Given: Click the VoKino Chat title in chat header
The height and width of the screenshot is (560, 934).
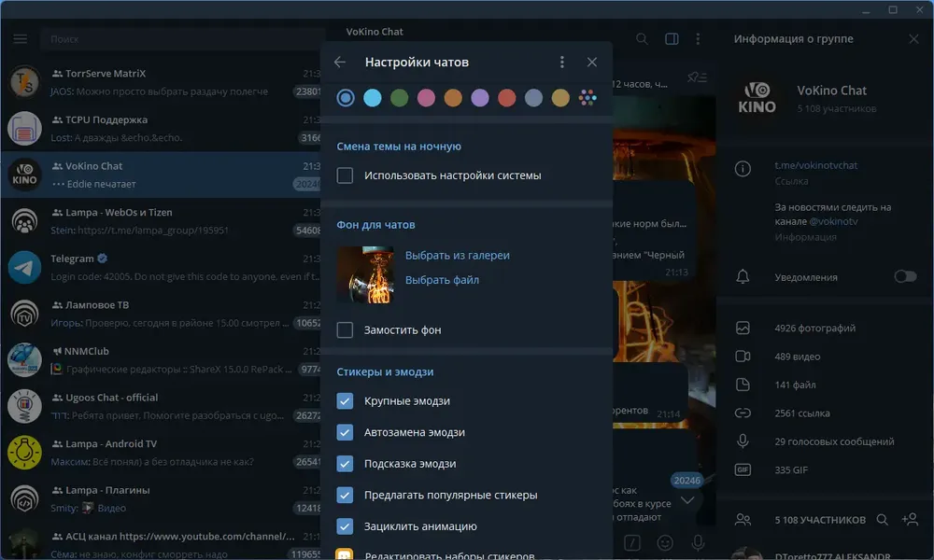Looking at the screenshot, I should pos(375,32).
